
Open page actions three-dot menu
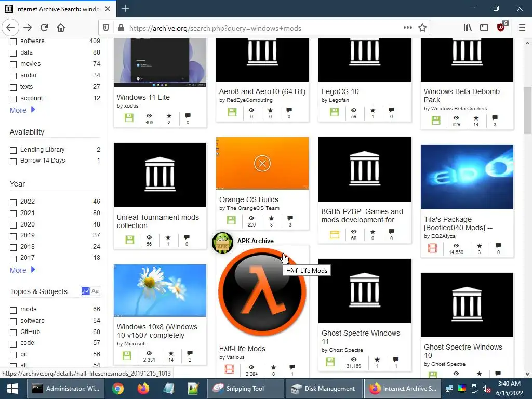tap(408, 28)
